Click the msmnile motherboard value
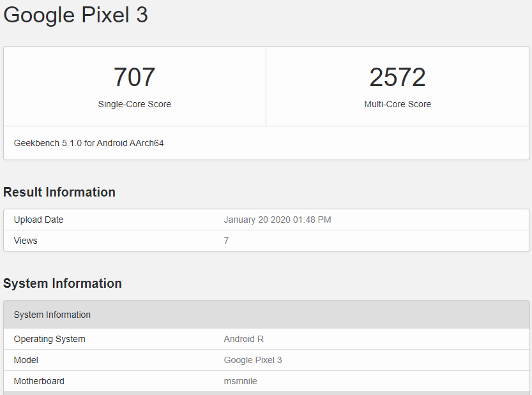This screenshot has height=395, width=532. [240, 381]
